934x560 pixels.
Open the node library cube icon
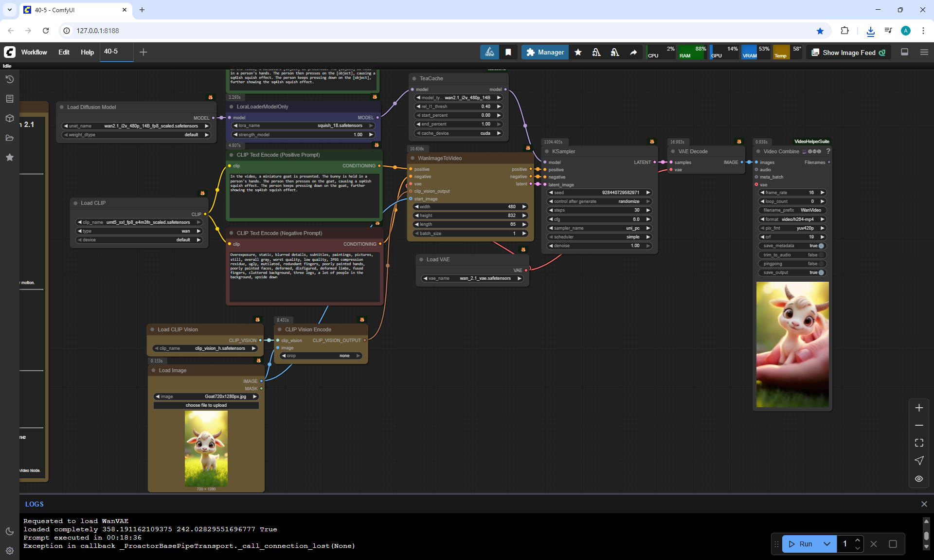tap(10, 118)
